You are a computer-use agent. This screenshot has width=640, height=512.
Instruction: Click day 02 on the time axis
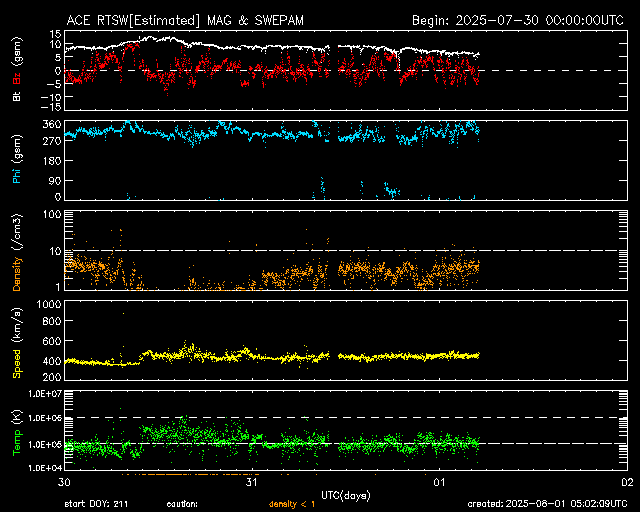627,482
